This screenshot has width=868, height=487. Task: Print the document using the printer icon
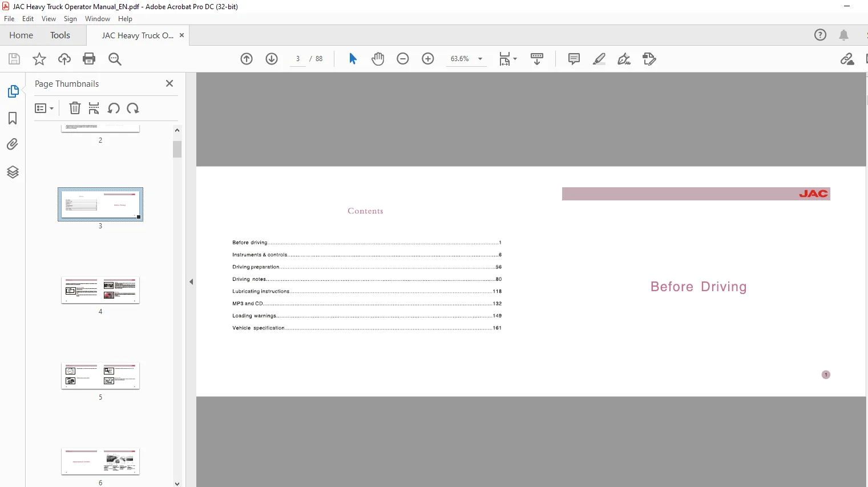[89, 59]
